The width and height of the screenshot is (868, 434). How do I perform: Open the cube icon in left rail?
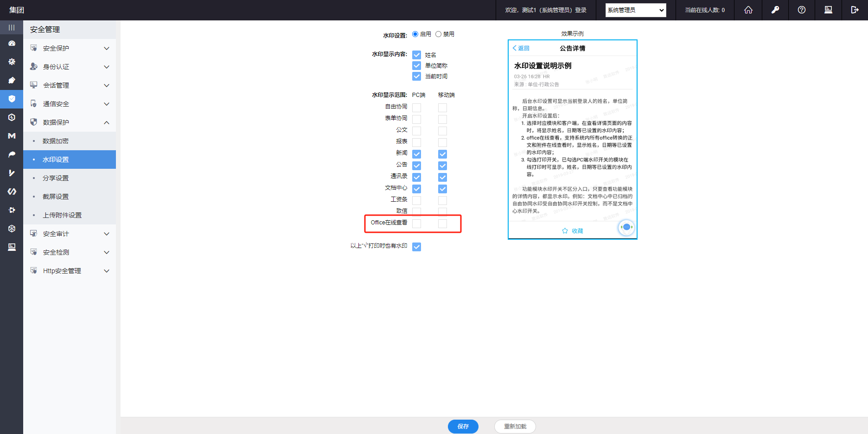(12, 229)
